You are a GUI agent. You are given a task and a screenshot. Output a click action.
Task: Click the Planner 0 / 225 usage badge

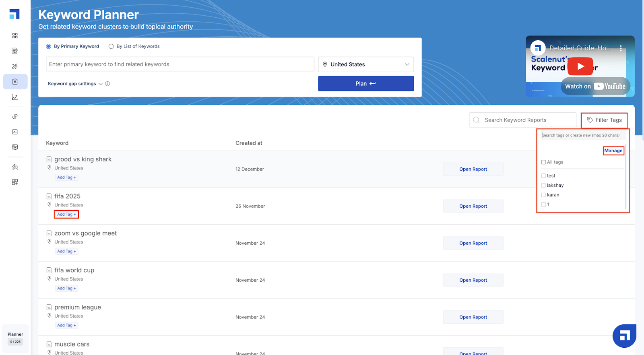click(15, 338)
